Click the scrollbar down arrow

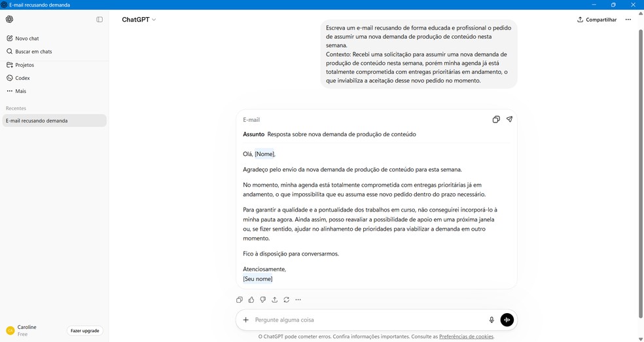[x=641, y=339]
